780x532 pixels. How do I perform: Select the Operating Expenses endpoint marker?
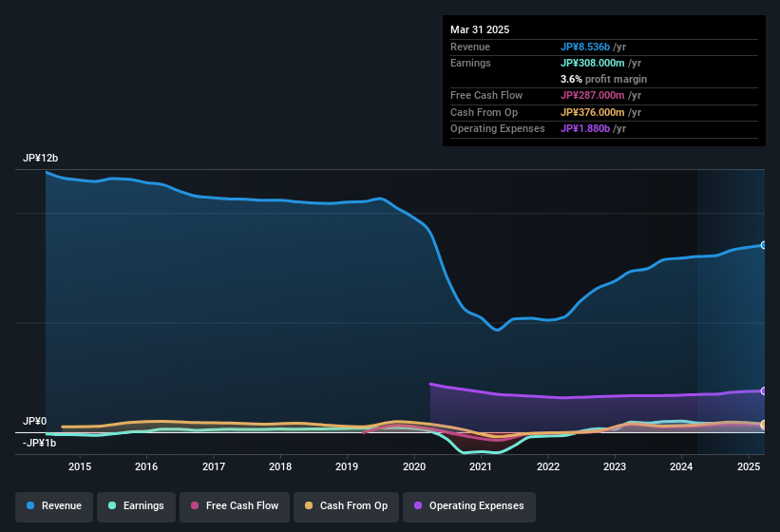764,391
